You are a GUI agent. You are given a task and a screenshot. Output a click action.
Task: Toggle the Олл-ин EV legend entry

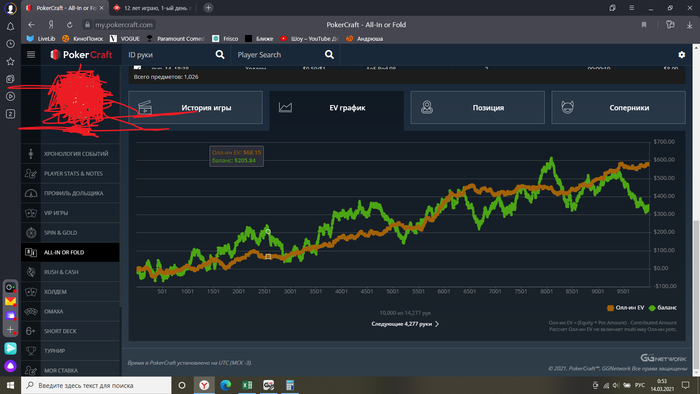click(625, 308)
